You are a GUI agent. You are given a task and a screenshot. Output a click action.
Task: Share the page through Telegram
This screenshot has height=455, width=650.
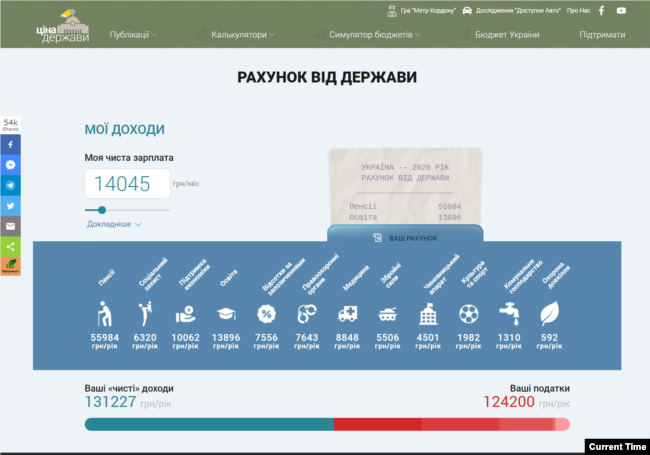(10, 185)
